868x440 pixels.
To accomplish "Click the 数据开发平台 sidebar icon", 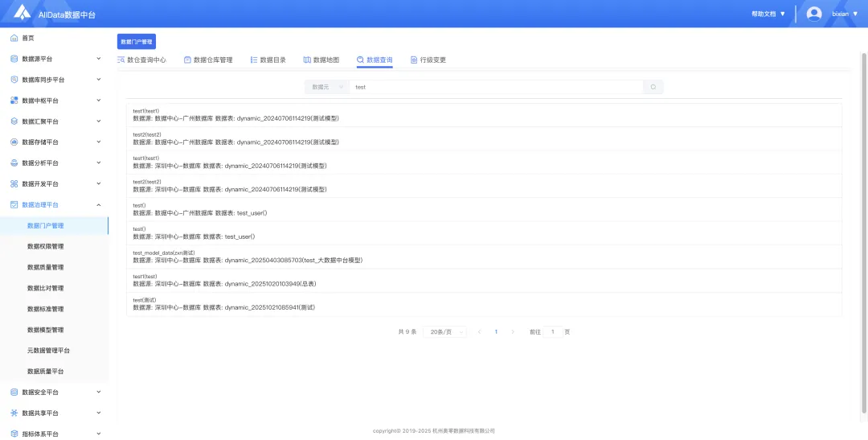I will click(14, 183).
